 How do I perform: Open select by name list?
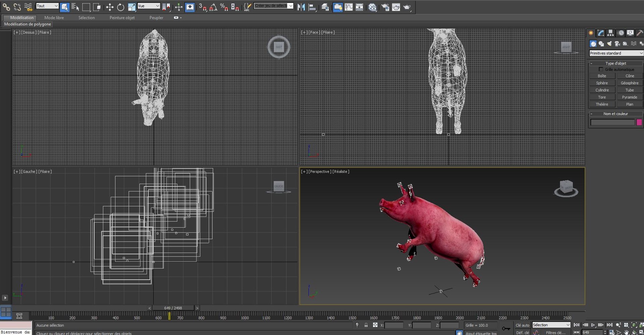(75, 7)
